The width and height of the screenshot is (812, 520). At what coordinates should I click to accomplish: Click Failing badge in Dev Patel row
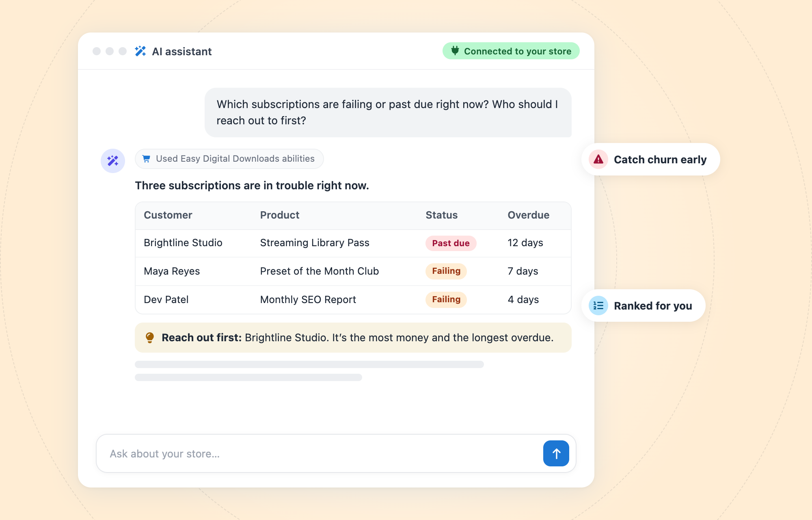point(446,299)
